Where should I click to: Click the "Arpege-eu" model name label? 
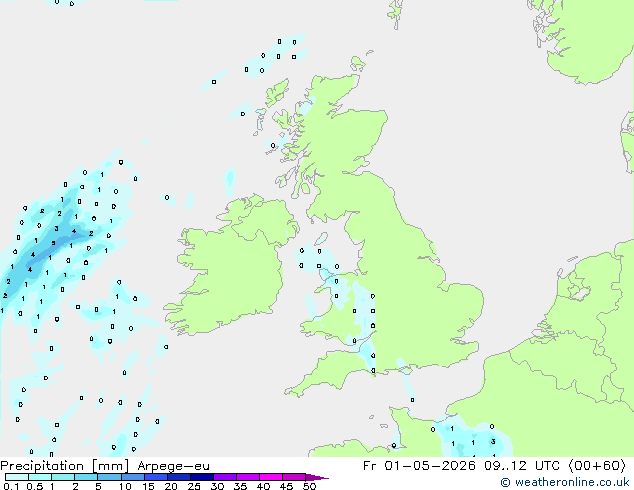173,466
